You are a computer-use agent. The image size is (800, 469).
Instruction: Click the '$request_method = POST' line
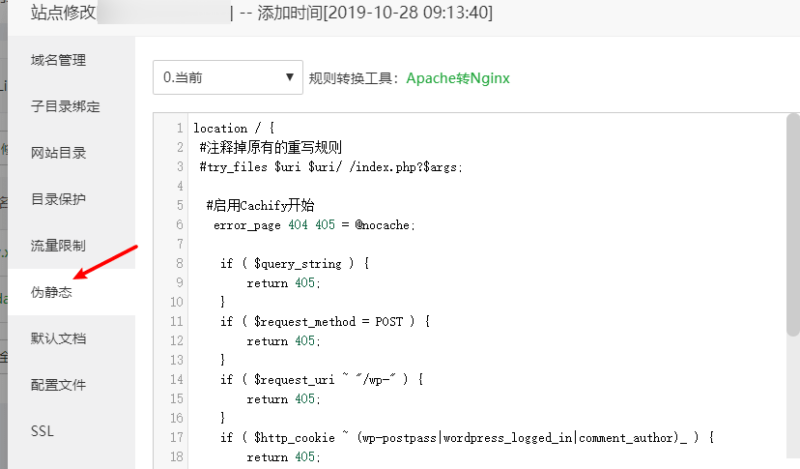(x=325, y=322)
